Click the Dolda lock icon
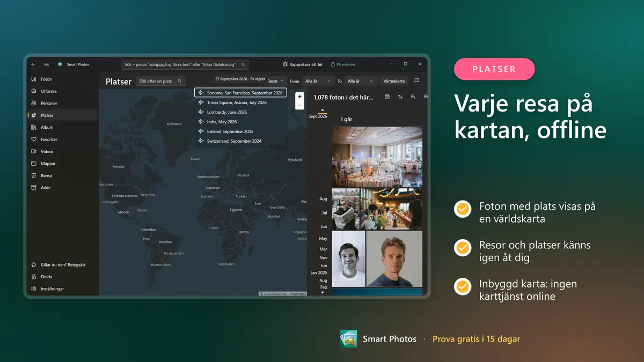The height and width of the screenshot is (362, 644). 34,277
